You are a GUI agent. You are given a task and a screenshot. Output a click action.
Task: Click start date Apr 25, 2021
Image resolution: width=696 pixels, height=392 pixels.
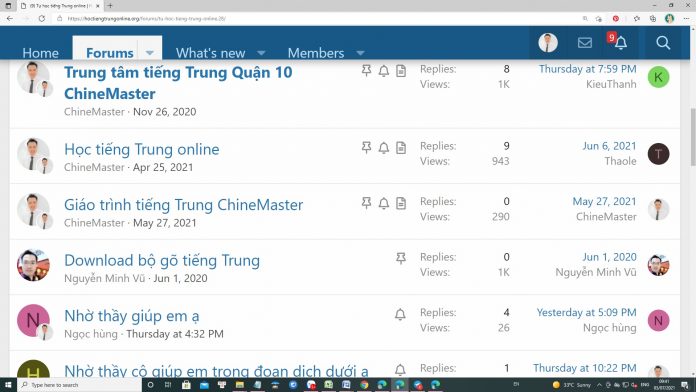coord(163,167)
